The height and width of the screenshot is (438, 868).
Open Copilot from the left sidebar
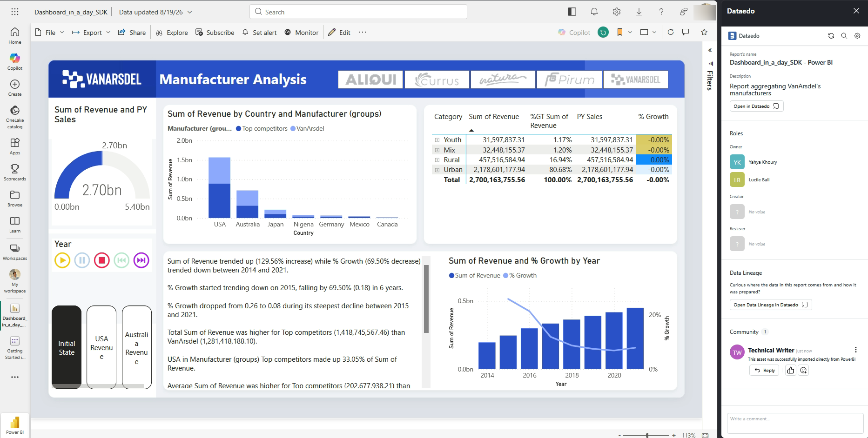coord(15,61)
